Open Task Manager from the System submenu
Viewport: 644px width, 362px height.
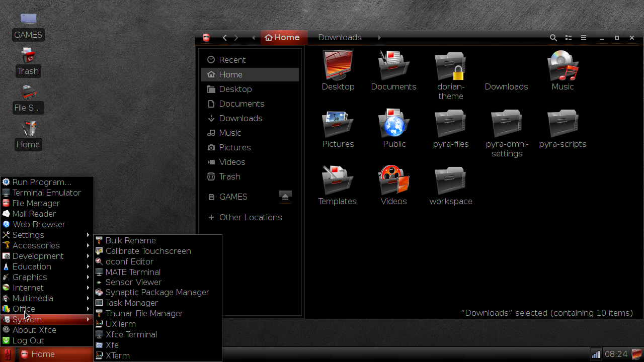coord(132,303)
